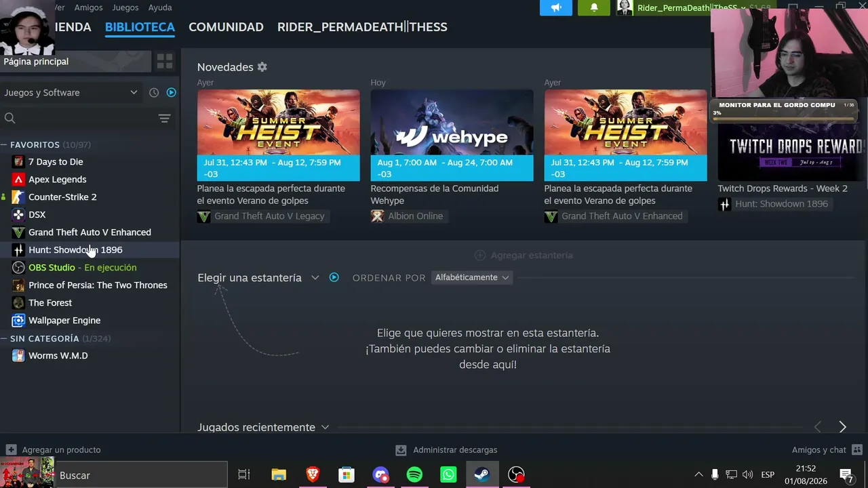Click the add product plus icon
Viewport: 868px width, 488px height.
pos(11,449)
